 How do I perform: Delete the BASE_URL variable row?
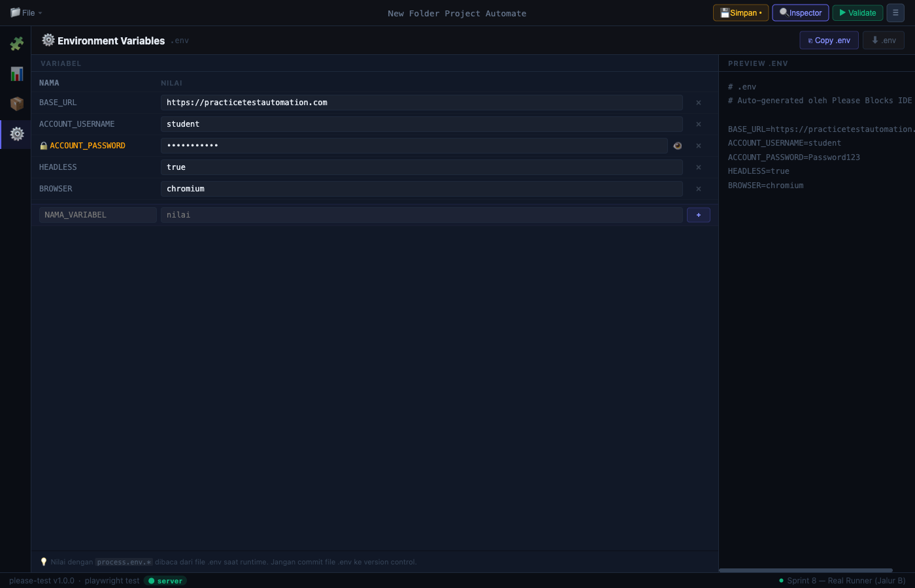699,103
